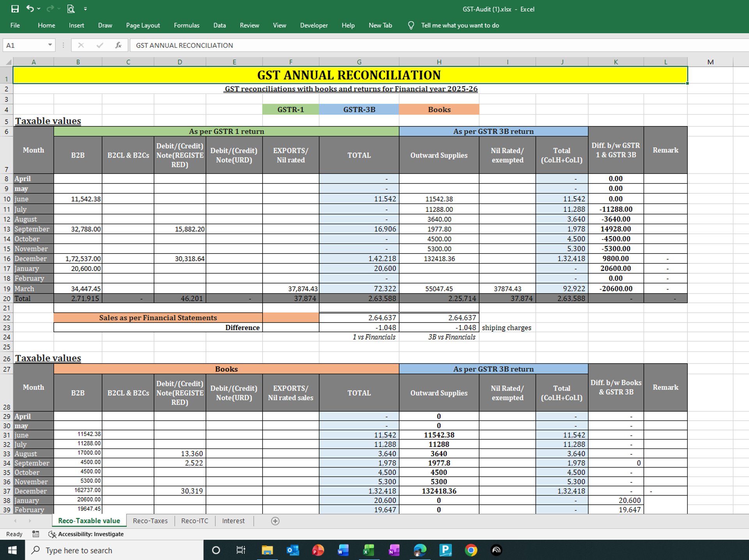This screenshot has width=749, height=560.
Task: Click the macro recording icon in the status bar
Action: 35,534
